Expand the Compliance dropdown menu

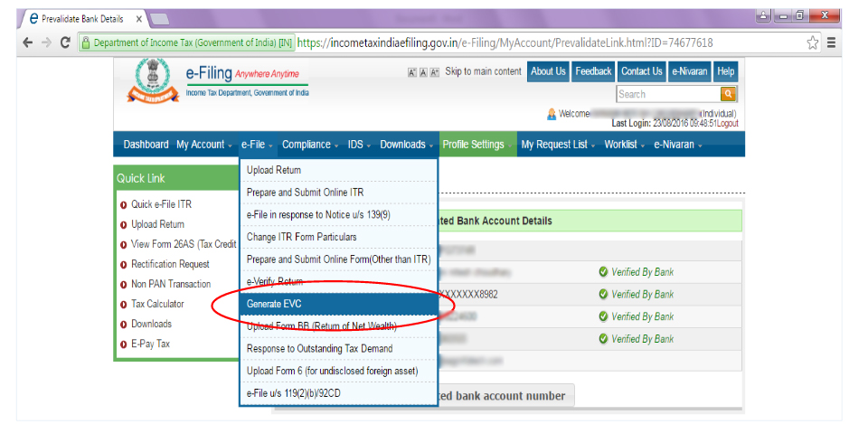[310, 145]
